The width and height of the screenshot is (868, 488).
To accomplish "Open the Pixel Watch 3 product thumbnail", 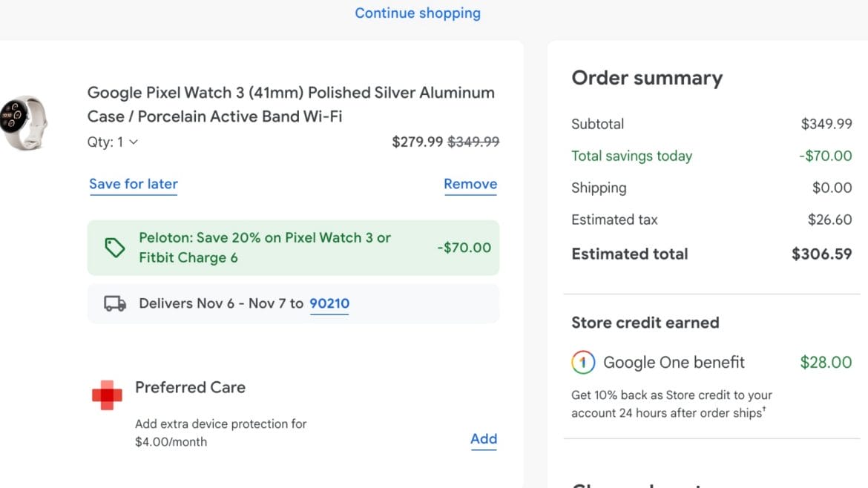I will 24,122.
